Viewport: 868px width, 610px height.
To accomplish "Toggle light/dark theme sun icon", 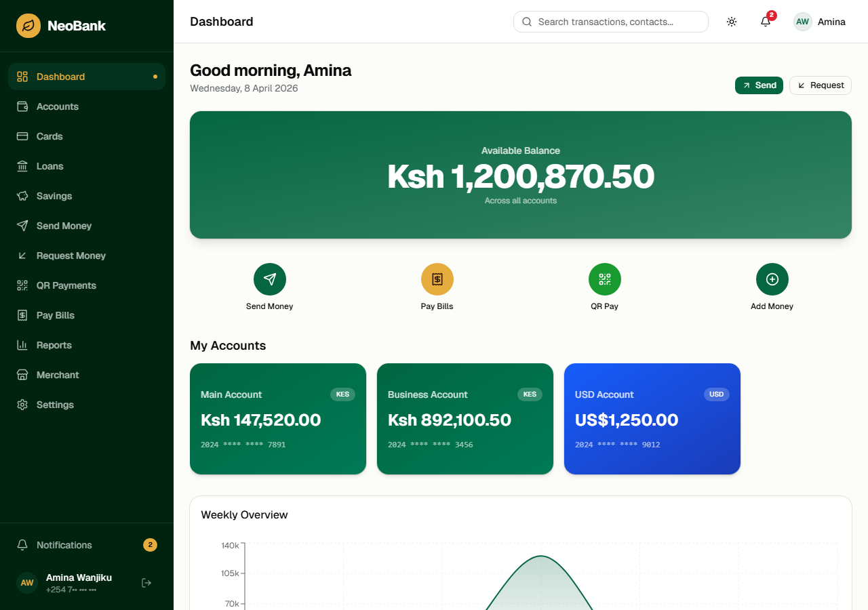I will pos(732,22).
